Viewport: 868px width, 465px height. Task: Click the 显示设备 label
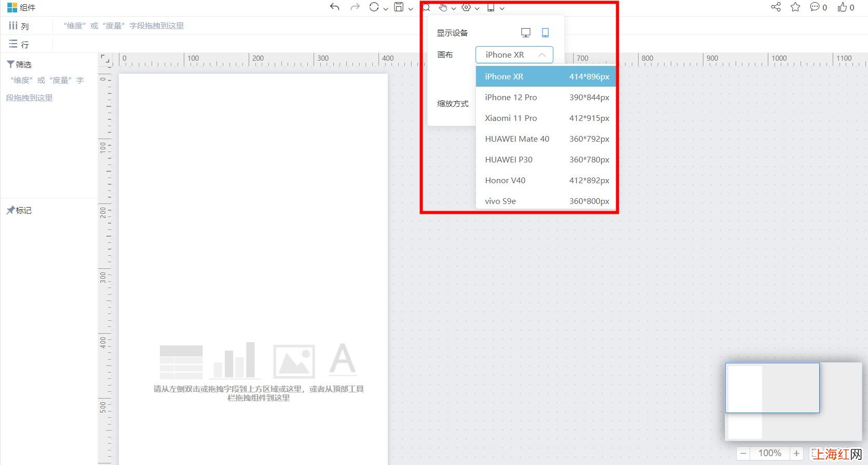coord(452,33)
